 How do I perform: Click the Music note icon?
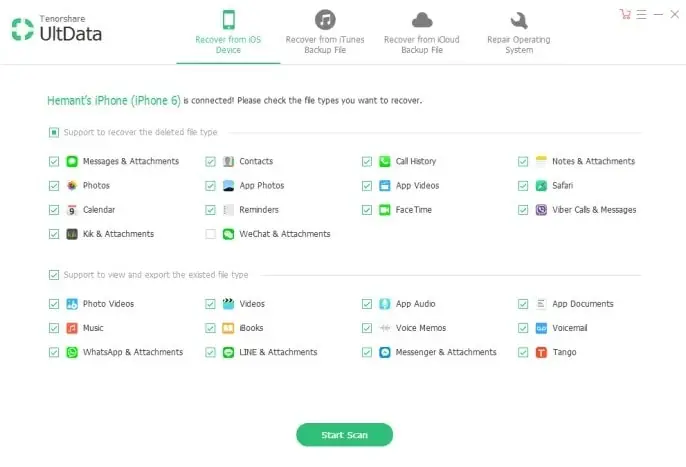click(x=72, y=328)
